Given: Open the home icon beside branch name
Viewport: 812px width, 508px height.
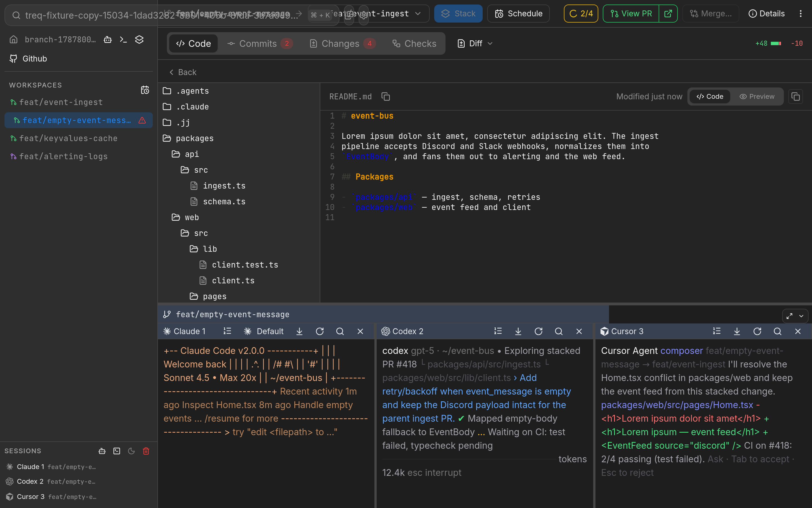Looking at the screenshot, I should tap(14, 40).
